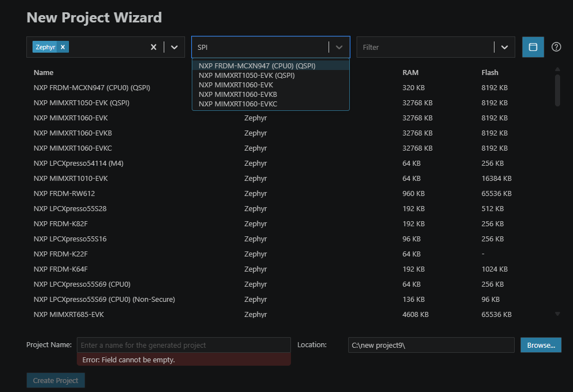Open the SPI search dropdown chevron
573x392 pixels.
(x=339, y=47)
